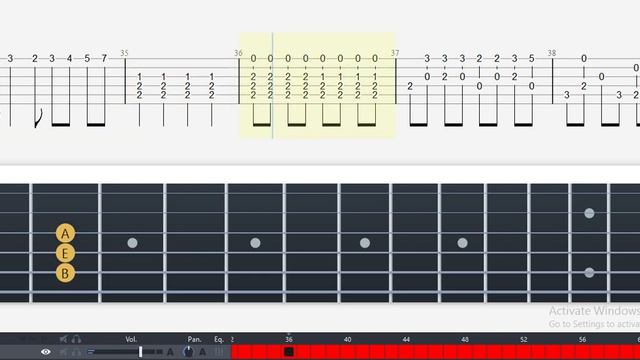The image size is (640, 360).
Task: Jump to bar 48 on timeline ruler
Action: (465, 339)
